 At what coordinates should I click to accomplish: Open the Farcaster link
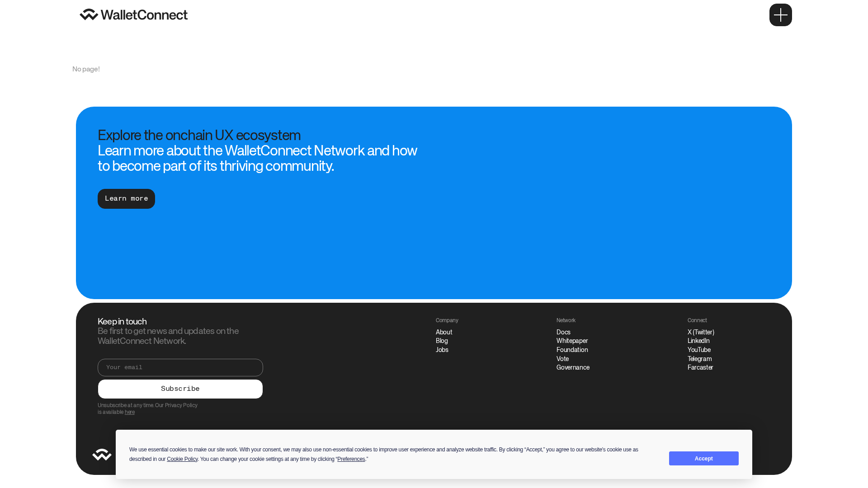pyautogui.click(x=700, y=367)
